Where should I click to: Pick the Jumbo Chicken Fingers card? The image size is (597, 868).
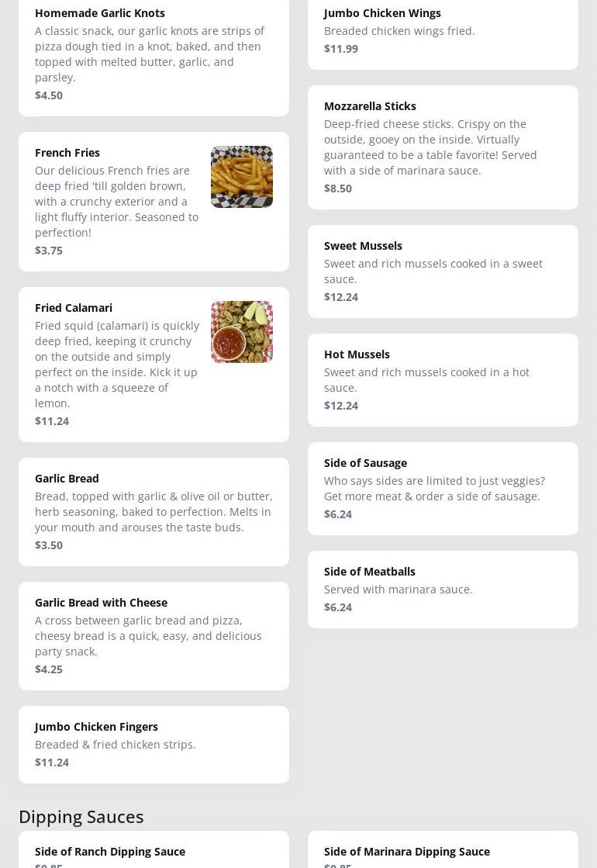(x=154, y=745)
